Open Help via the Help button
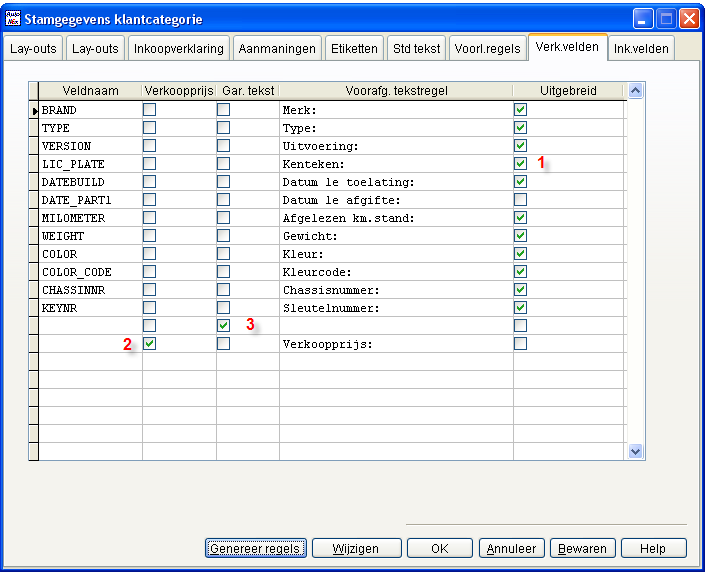This screenshot has width=707, height=575. click(654, 548)
